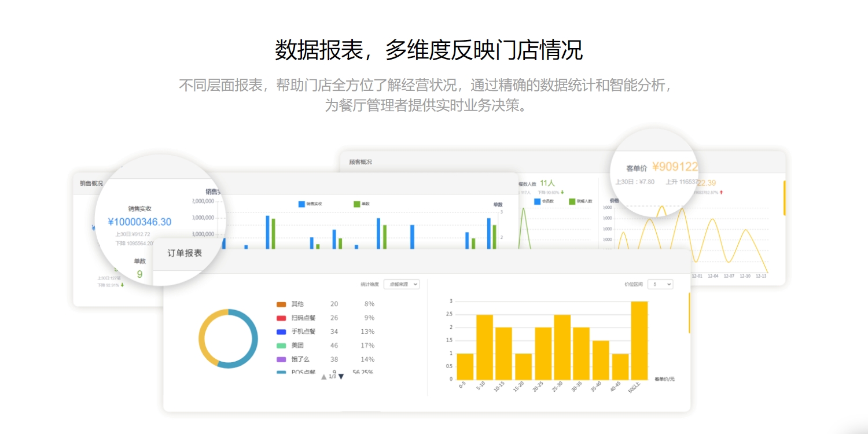This screenshot has width=868, height=434.
Task: Click the 上30日:¥912.72 text
Action: click(x=133, y=234)
